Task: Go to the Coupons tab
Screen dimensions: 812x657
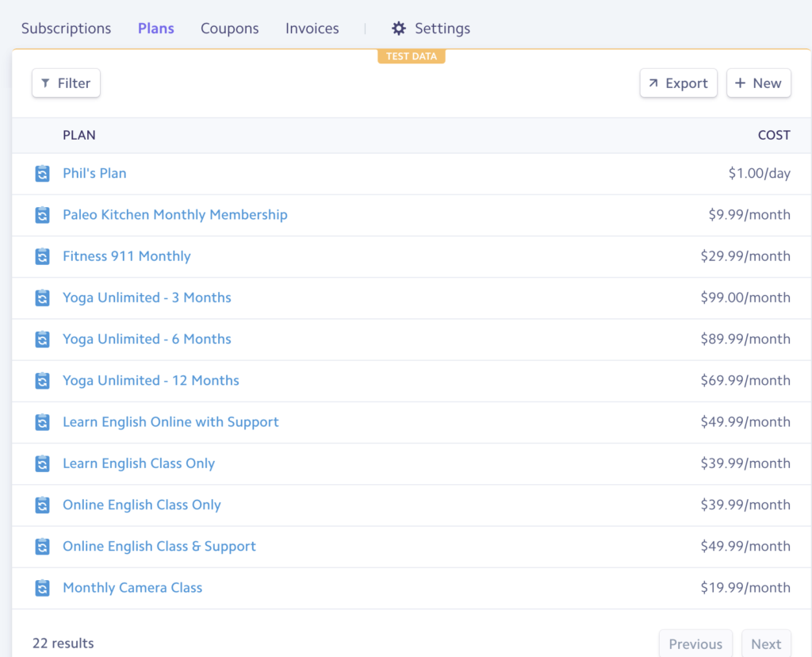Action: 229,29
